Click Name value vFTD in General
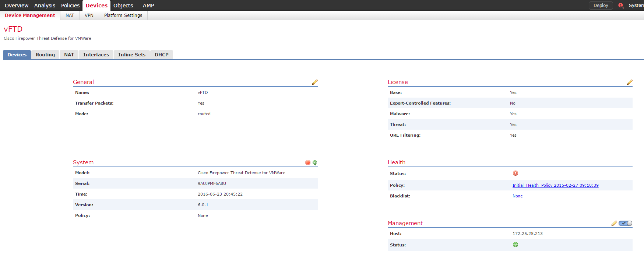 click(203, 92)
